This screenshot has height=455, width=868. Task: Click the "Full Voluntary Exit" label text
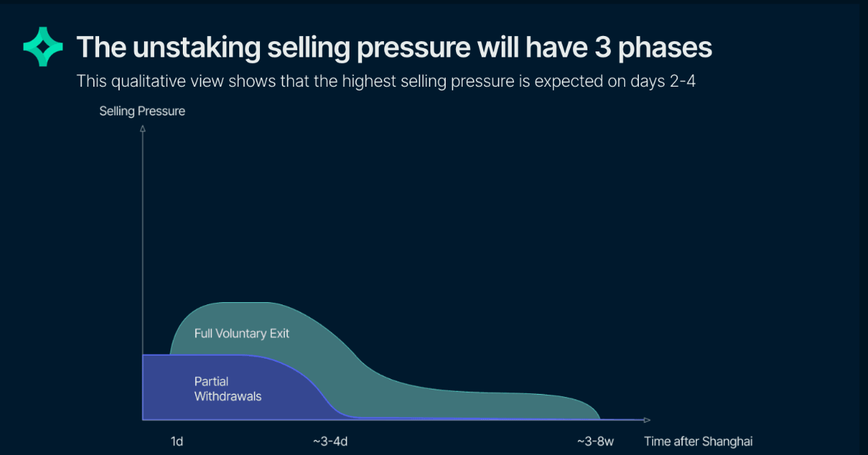[242, 334]
